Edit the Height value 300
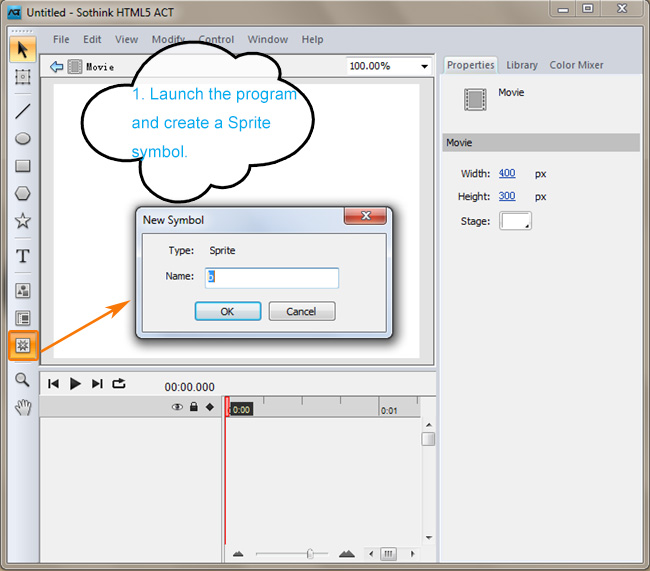The image size is (650, 571). click(x=507, y=196)
